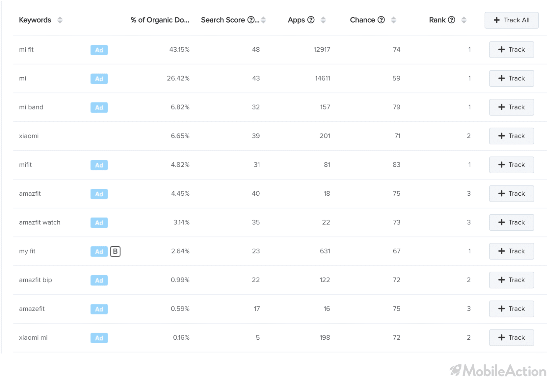Track the keyword with 4.45% organic downloads
Viewport: 553px width, 392px height.
pyautogui.click(x=512, y=194)
